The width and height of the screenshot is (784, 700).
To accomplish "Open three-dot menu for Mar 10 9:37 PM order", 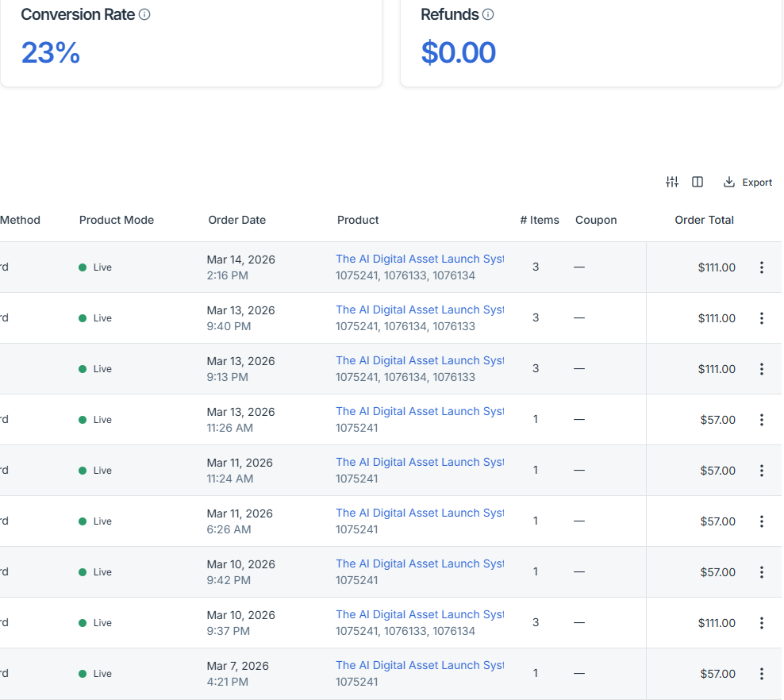I will pyautogui.click(x=762, y=623).
